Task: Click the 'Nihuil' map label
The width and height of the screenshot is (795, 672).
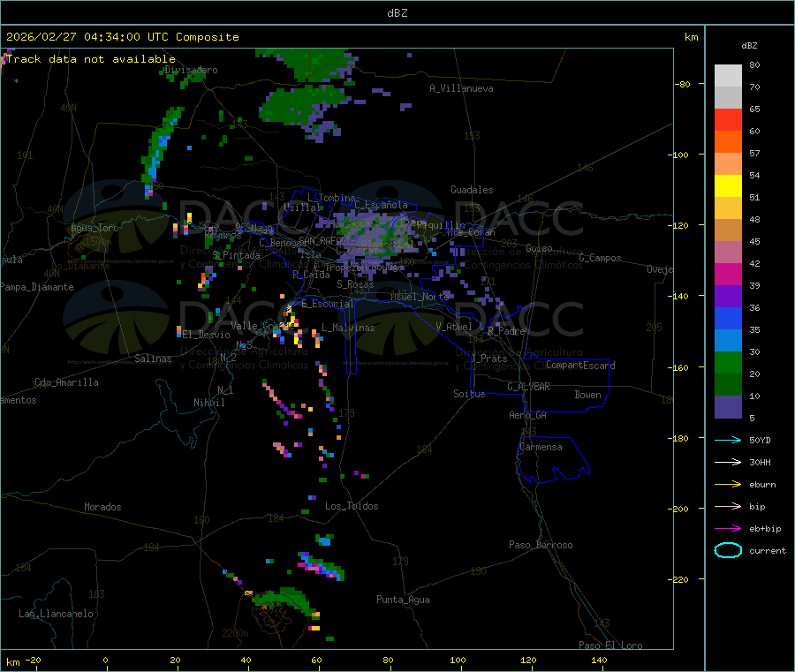Action: [x=209, y=403]
